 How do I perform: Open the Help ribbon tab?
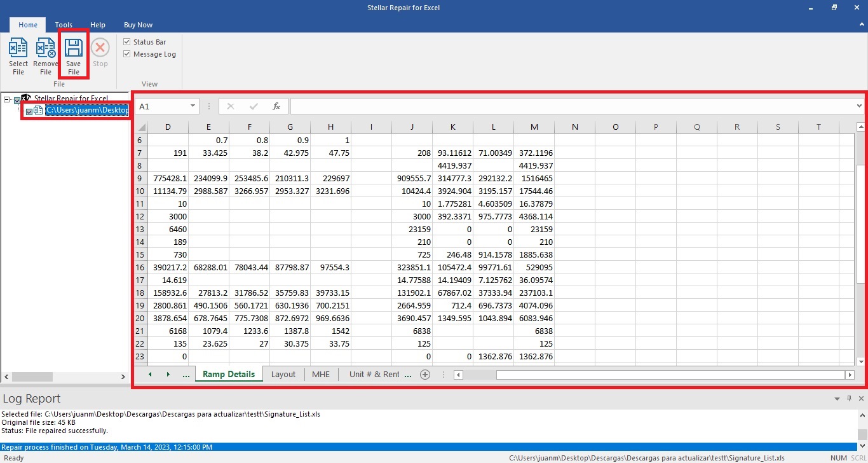click(98, 25)
